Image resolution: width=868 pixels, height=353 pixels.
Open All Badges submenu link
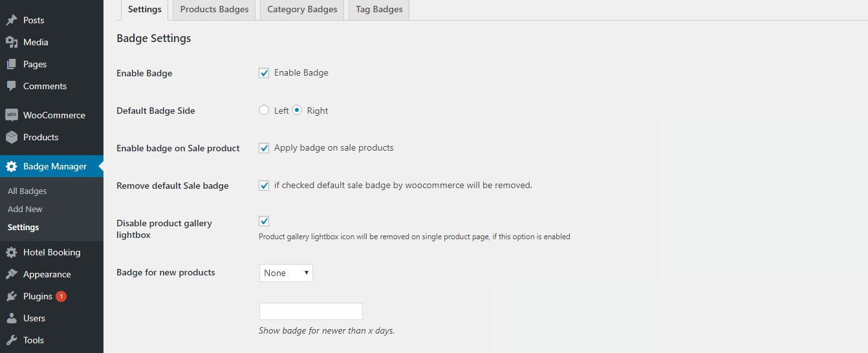tap(27, 191)
